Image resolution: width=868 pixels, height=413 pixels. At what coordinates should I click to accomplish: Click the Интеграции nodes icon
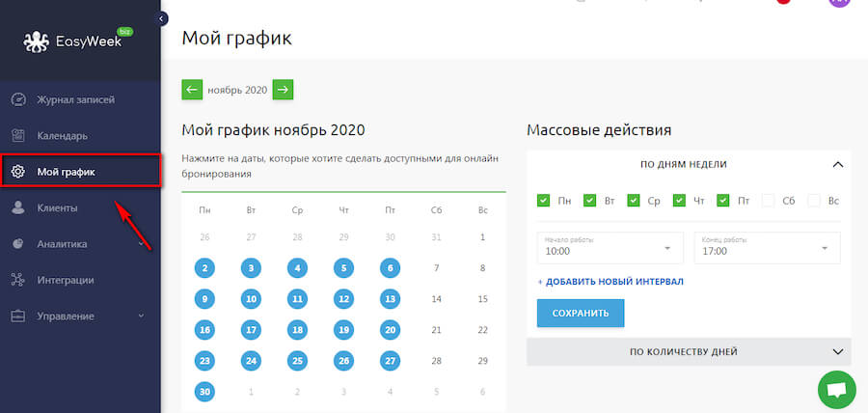18,280
